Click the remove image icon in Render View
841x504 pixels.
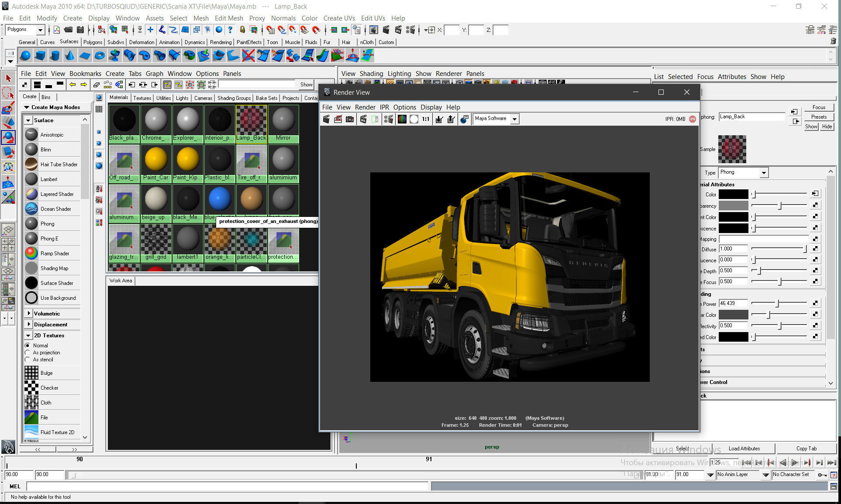(451, 119)
